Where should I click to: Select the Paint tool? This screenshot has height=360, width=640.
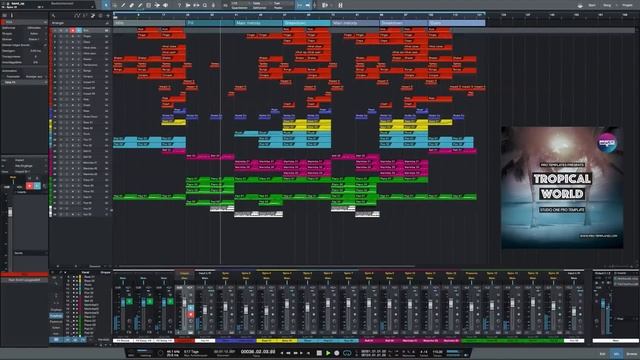pyautogui.click(x=140, y=5)
